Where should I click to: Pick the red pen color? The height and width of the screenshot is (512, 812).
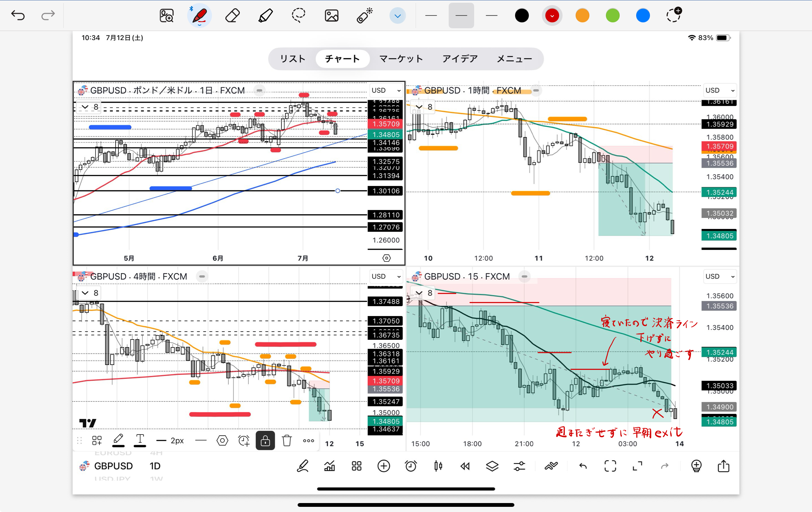[552, 15]
